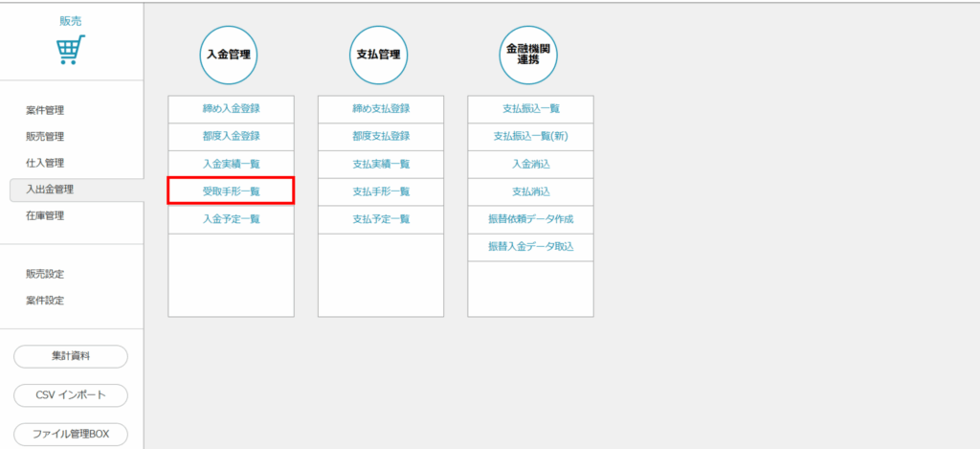Click the 入金管理 circle icon
The image size is (980, 449).
coord(229,55)
